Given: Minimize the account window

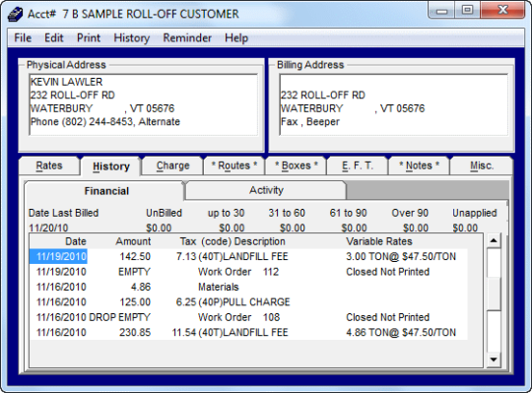Looking at the screenshot, I should tap(441, 11).
